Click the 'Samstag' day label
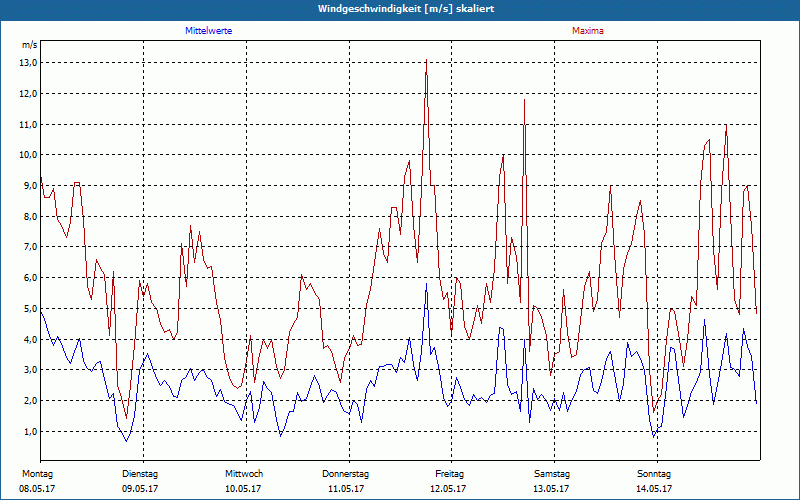This screenshot has height=500, width=800. pos(552,474)
